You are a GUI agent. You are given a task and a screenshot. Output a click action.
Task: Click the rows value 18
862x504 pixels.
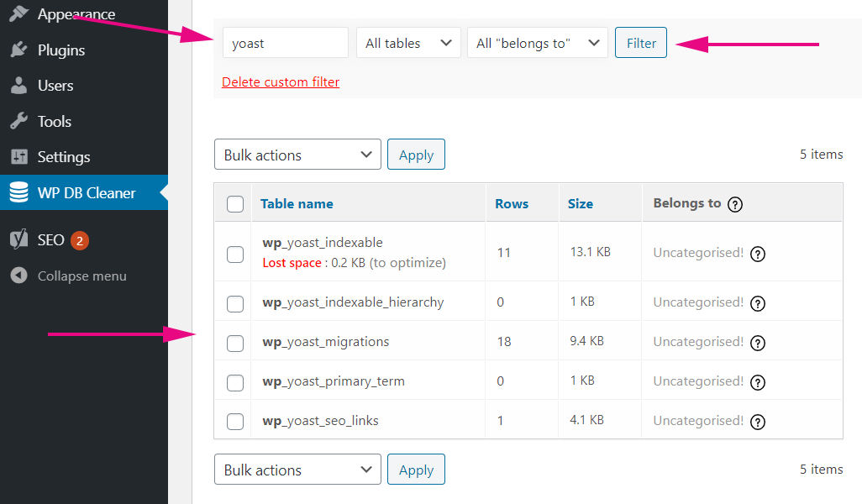point(504,342)
